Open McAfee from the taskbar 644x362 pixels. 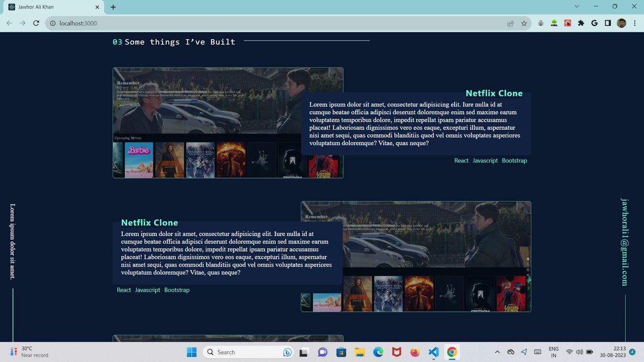396,352
